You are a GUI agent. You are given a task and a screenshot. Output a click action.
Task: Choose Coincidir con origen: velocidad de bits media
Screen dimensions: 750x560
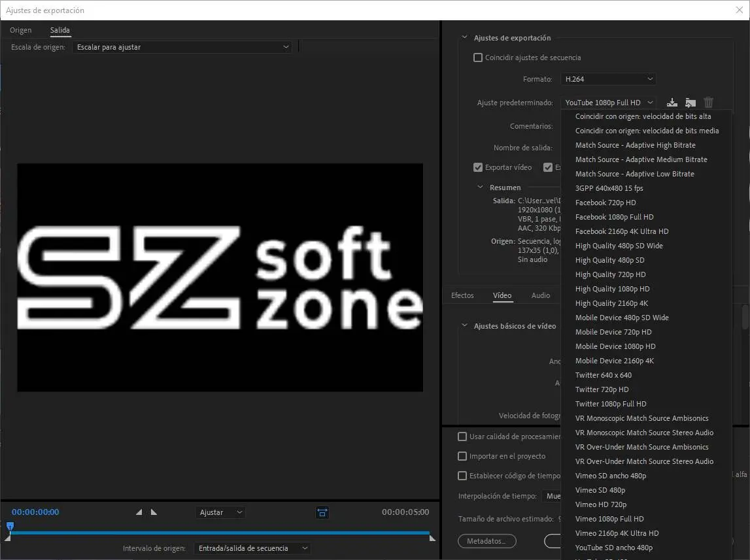point(646,131)
